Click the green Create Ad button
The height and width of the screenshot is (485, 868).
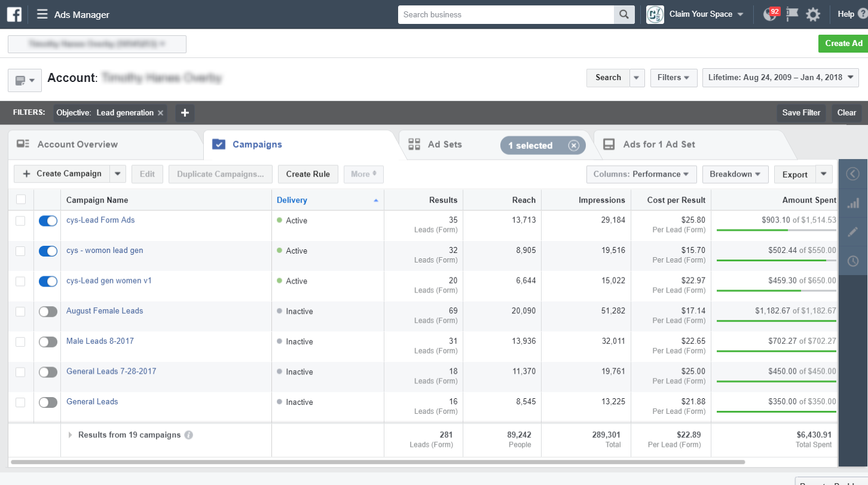(843, 43)
